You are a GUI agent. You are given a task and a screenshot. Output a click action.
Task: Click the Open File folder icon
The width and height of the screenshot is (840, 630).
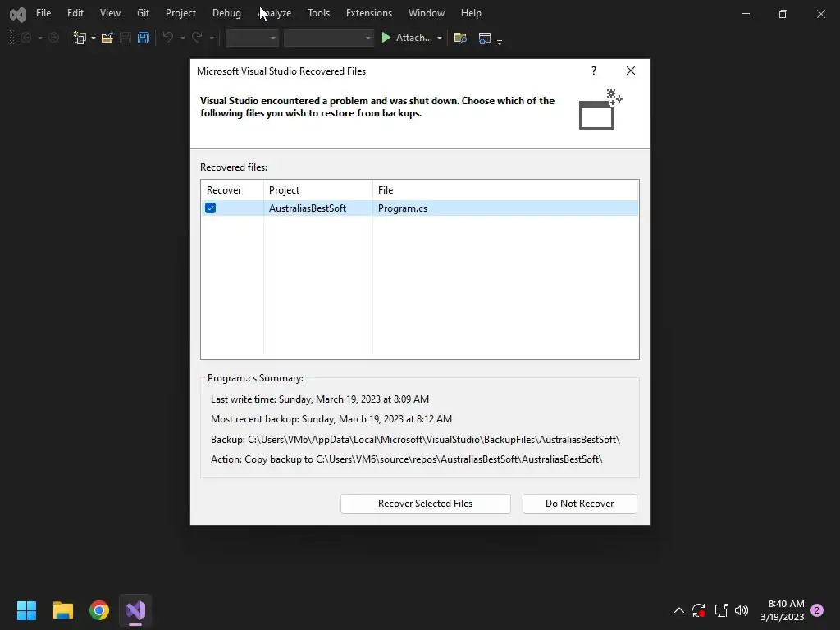107,38
